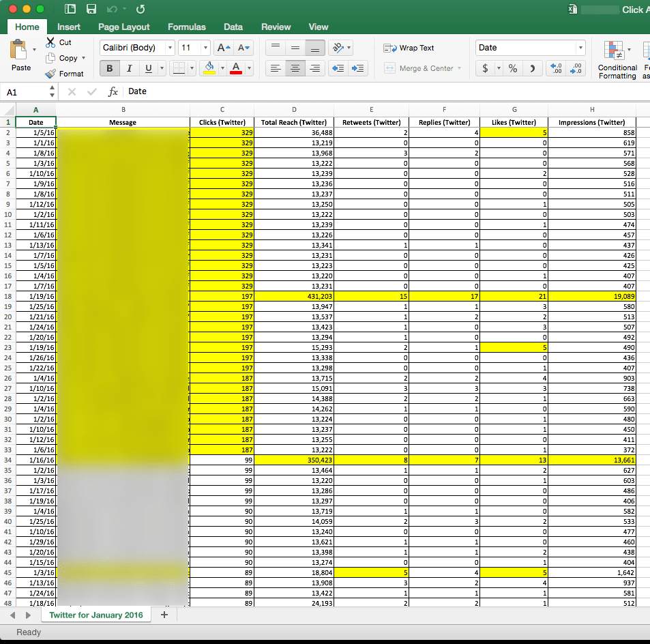Select column D header
650x644 pixels.
click(x=294, y=109)
